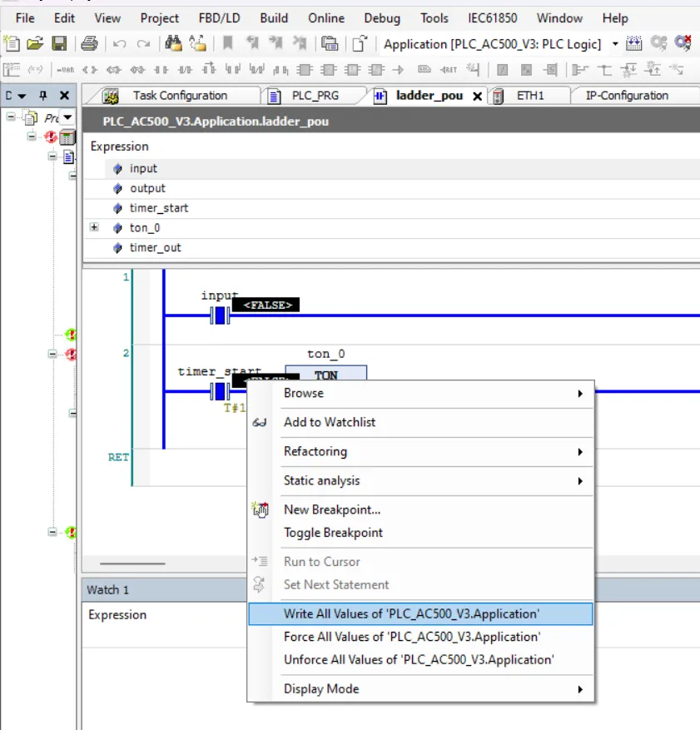Click the input contact in network 1
This screenshot has width=700, height=730.
(x=220, y=315)
